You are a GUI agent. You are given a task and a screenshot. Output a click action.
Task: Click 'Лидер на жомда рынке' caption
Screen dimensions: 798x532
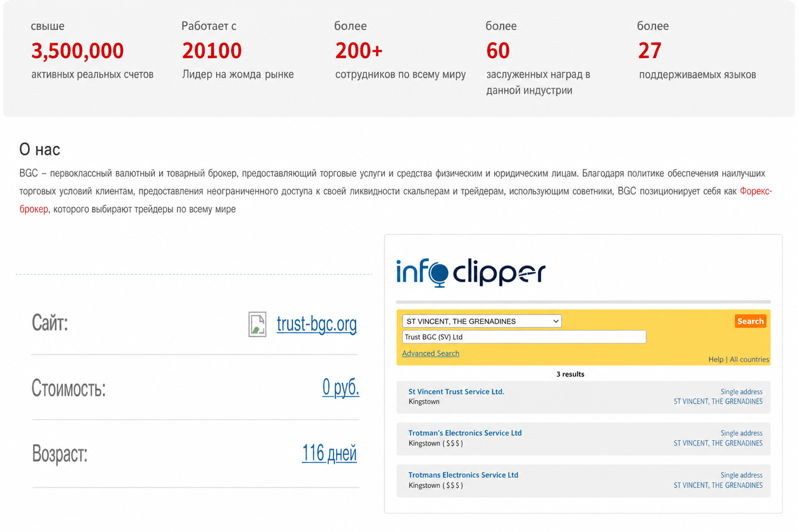point(238,75)
